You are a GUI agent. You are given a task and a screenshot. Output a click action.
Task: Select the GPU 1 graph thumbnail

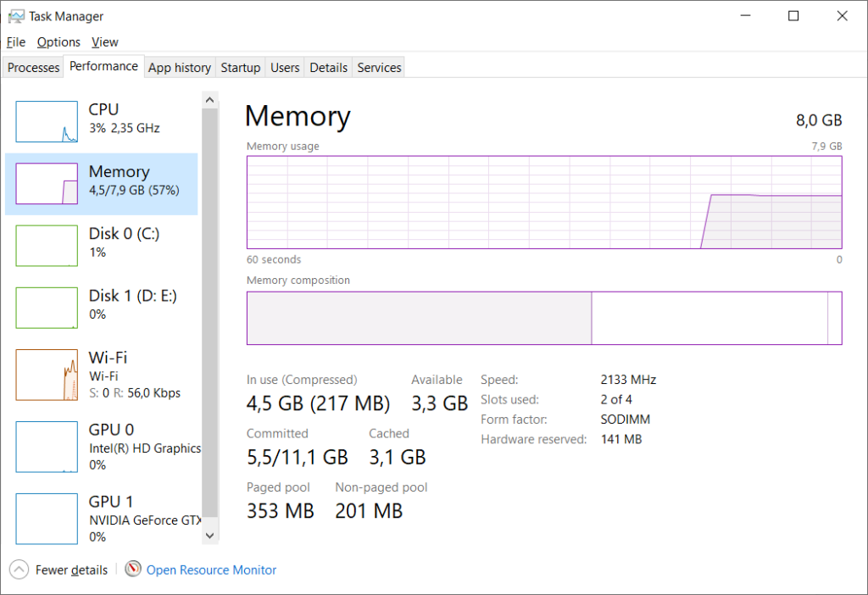coord(47,520)
